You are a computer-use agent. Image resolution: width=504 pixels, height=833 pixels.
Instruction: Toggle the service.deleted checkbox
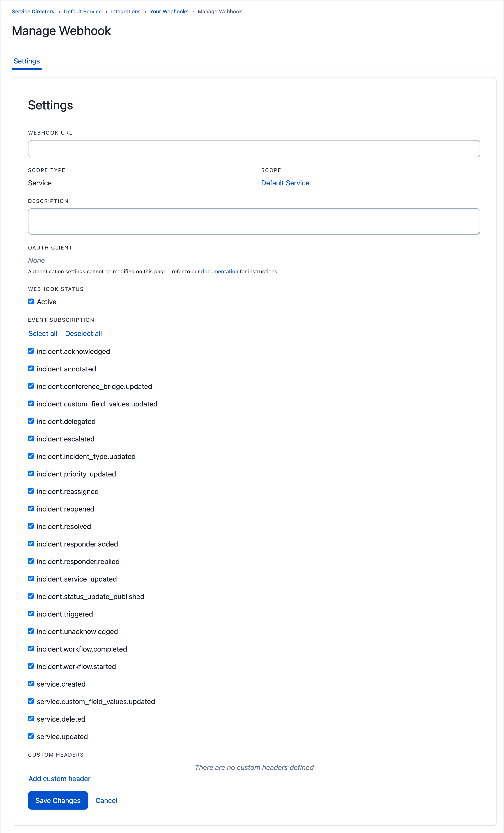point(31,719)
